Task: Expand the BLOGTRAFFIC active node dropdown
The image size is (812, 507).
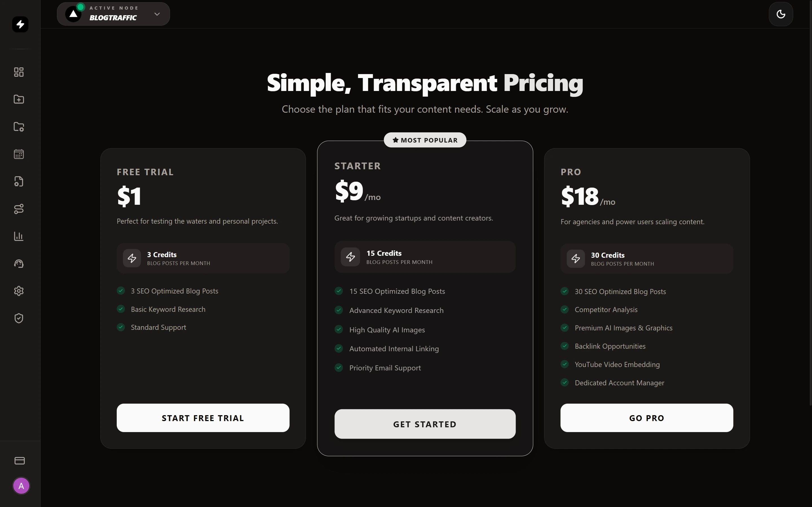Action: pyautogui.click(x=157, y=14)
